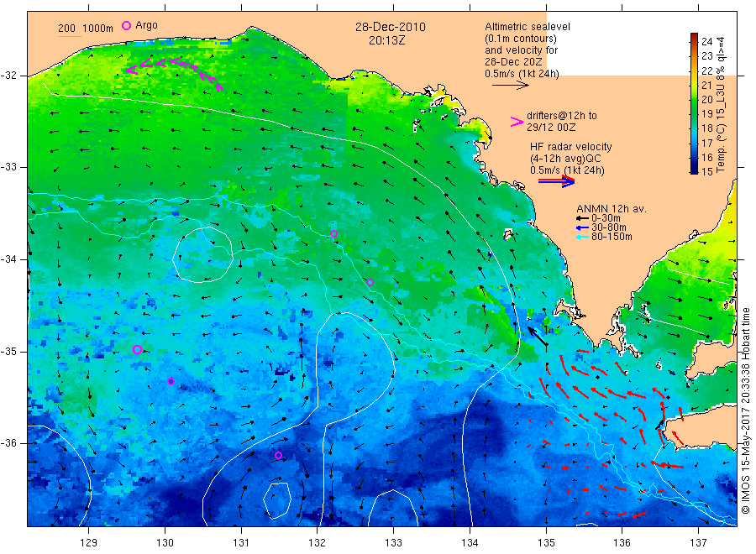Click the magenta drifters legend chevron
Screen dimensions: 756x554
click(517, 122)
